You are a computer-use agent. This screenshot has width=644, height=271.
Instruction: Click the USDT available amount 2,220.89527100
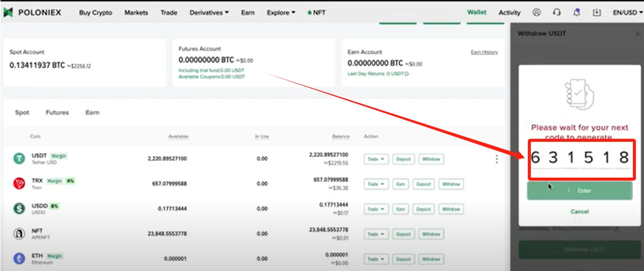pyautogui.click(x=167, y=159)
